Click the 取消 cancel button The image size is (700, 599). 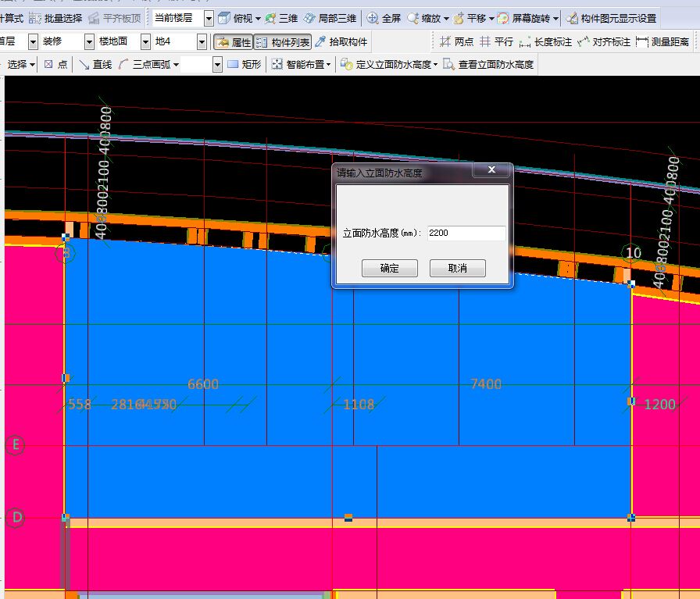click(458, 268)
